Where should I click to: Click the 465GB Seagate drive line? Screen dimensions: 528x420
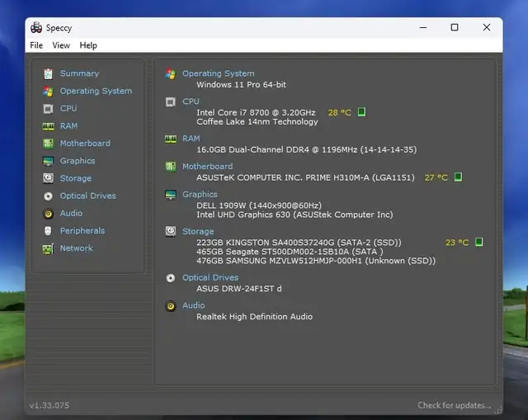point(290,252)
